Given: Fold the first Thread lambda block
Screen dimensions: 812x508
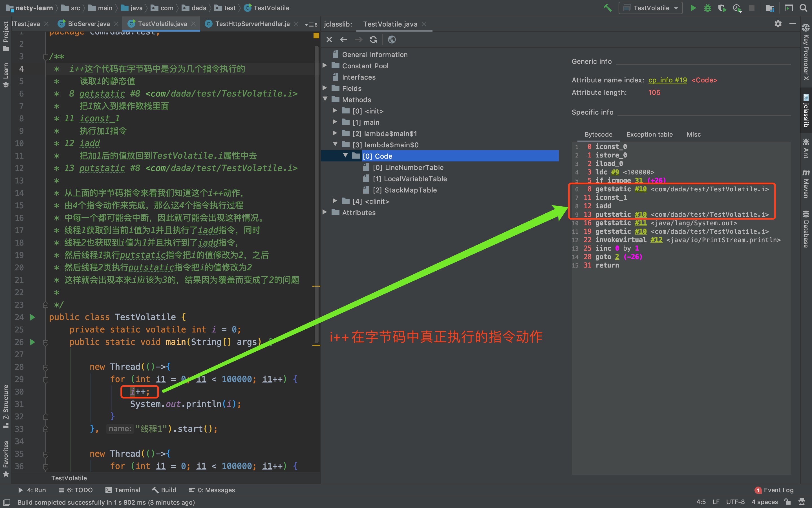Looking at the screenshot, I should (x=46, y=367).
